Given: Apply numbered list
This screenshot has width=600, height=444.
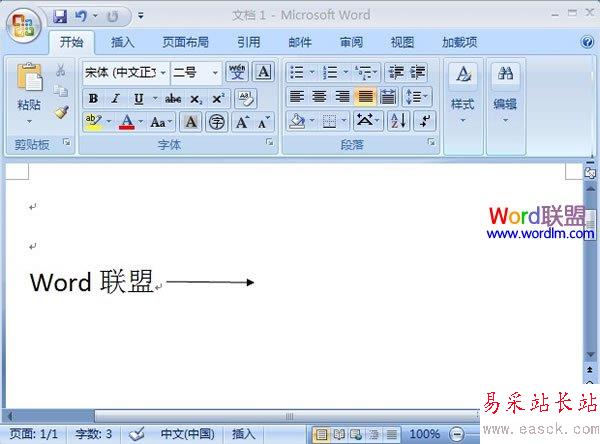Looking at the screenshot, I should [331, 72].
